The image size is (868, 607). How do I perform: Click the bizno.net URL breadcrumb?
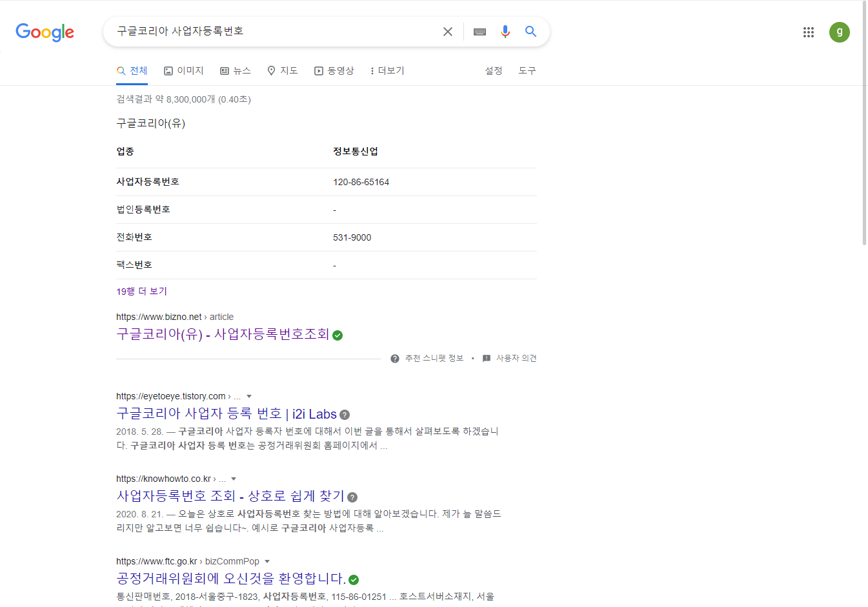pyautogui.click(x=175, y=317)
